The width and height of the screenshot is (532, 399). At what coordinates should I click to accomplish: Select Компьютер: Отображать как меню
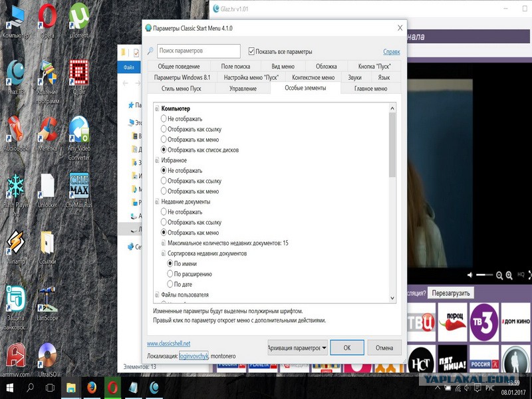[x=164, y=139]
